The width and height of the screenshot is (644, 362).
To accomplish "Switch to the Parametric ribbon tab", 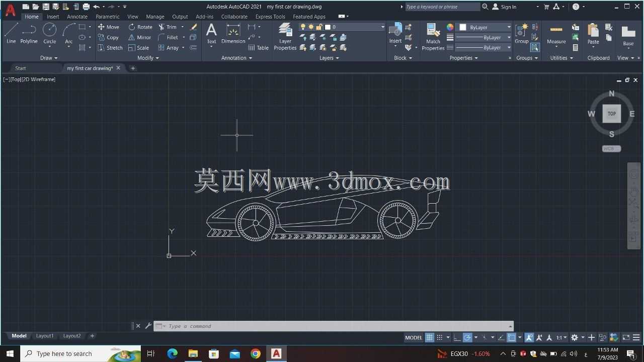I will point(108,17).
